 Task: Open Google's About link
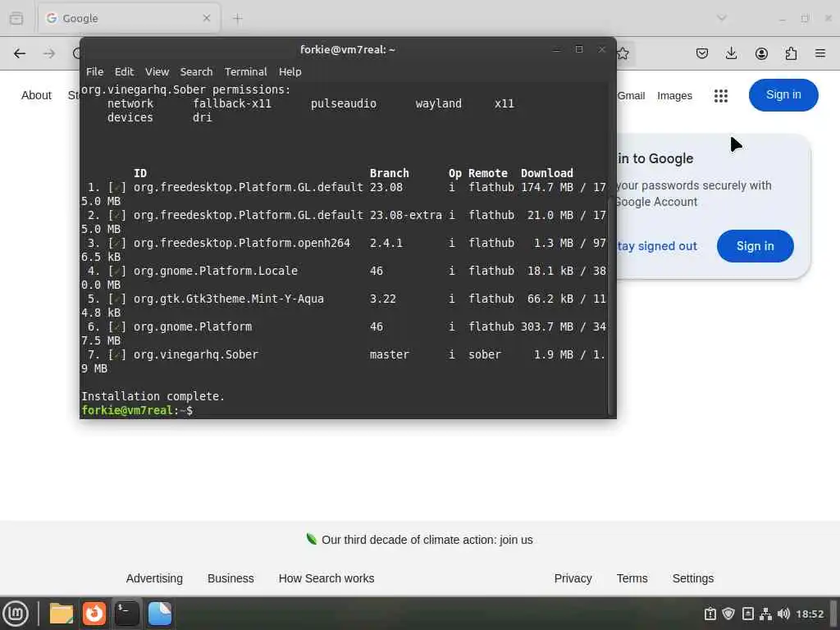(36, 95)
